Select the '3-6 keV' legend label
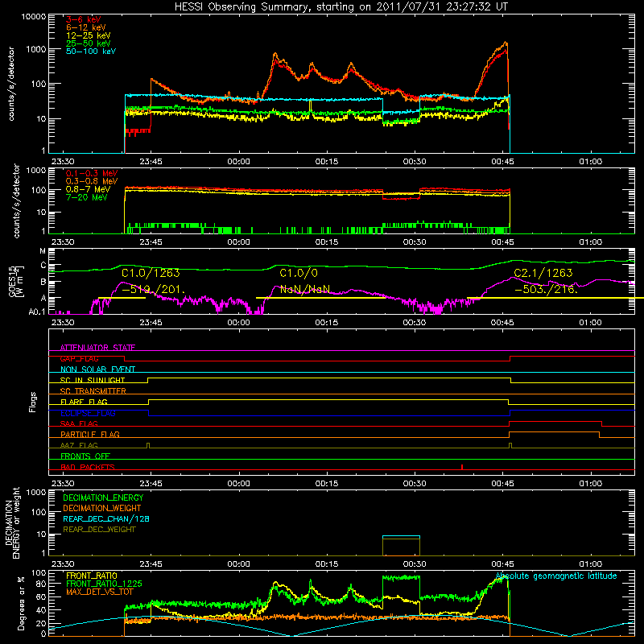This screenshot has height=644, width=644. [83, 19]
